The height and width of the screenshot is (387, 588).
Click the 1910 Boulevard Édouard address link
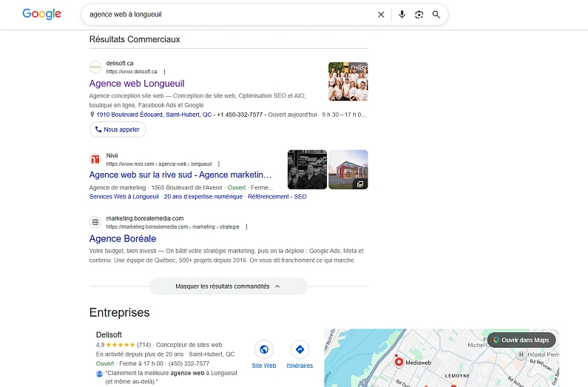(x=154, y=115)
